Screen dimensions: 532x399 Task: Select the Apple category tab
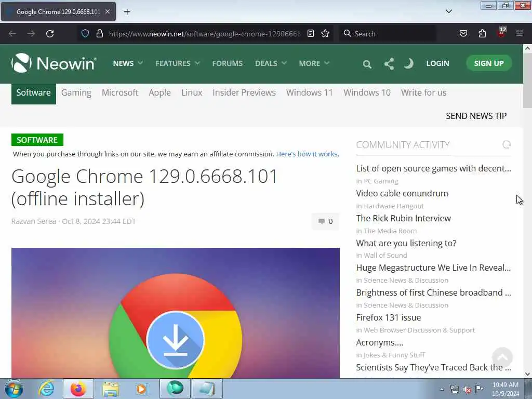pyautogui.click(x=159, y=93)
